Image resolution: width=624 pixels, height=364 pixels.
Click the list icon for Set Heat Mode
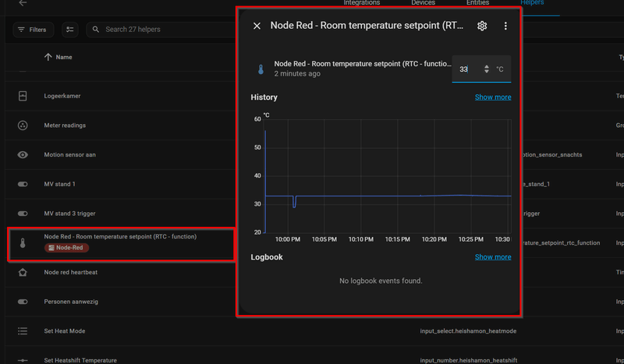[x=23, y=331]
